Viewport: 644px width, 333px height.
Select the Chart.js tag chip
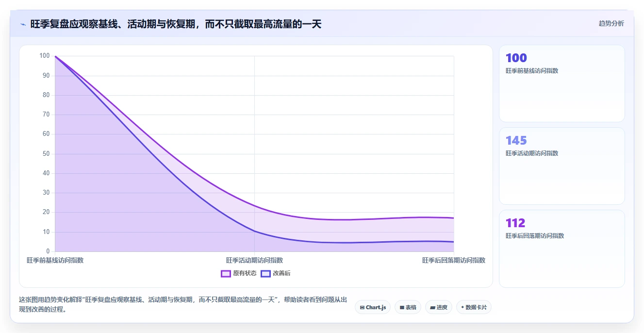(373, 307)
